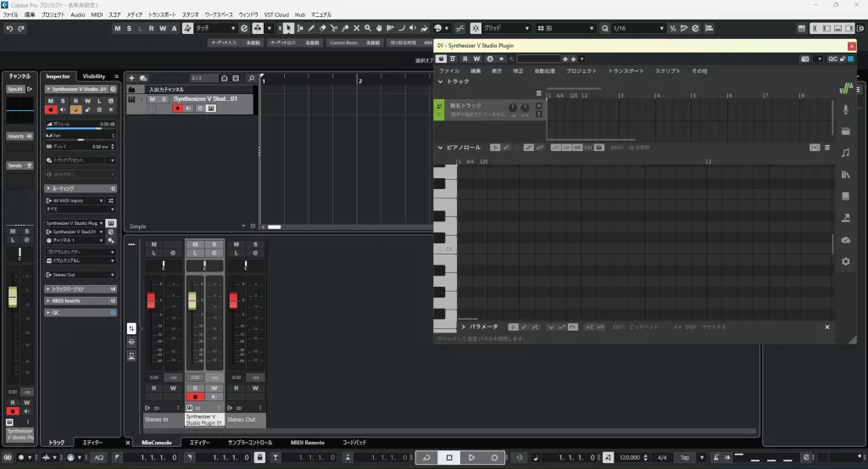Viewport: 868px width, 469px height.
Task: Solo the Synthesizer V Stud...01 track
Action: click(164, 99)
